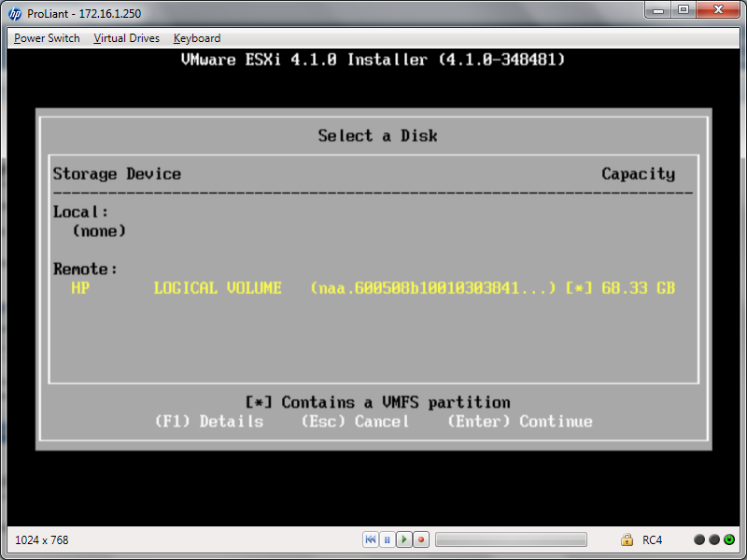Click the rewind playback button
Image resolution: width=747 pixels, height=560 pixels.
click(x=370, y=539)
